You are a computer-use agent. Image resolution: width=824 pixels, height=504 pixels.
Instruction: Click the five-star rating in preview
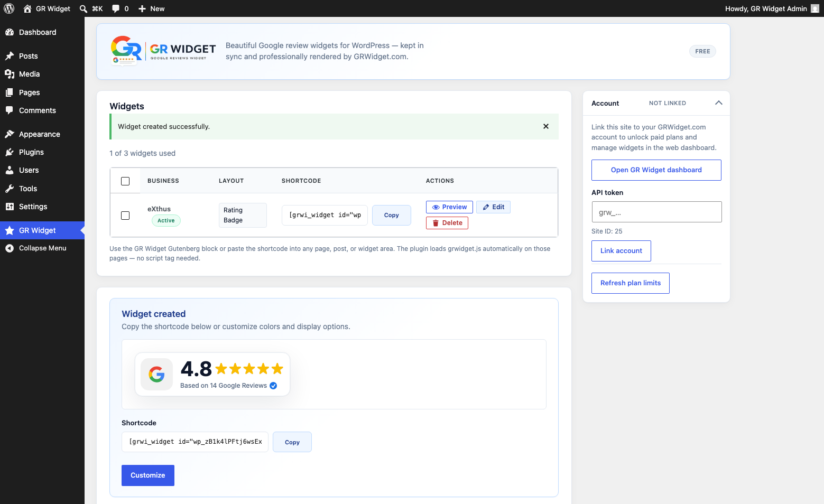pos(249,369)
